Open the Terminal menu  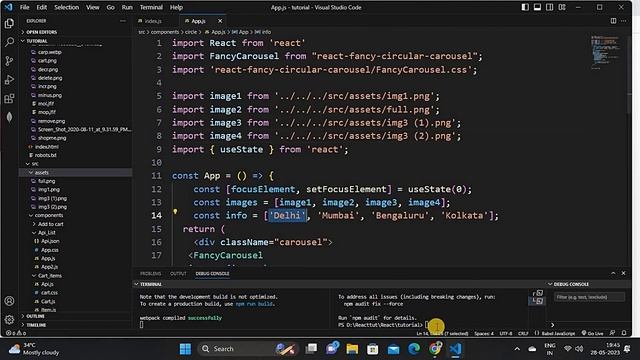coord(151,7)
